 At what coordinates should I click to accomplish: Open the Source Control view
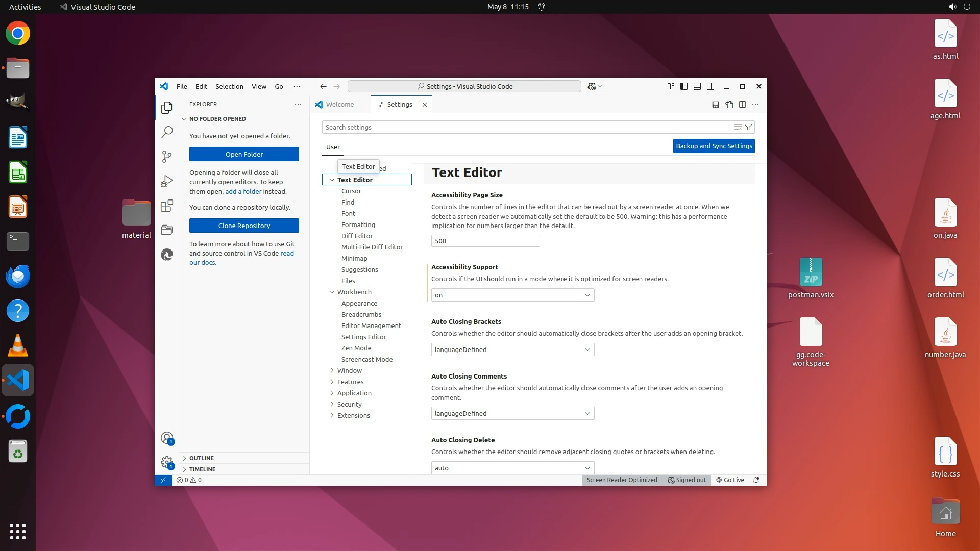coord(167,156)
